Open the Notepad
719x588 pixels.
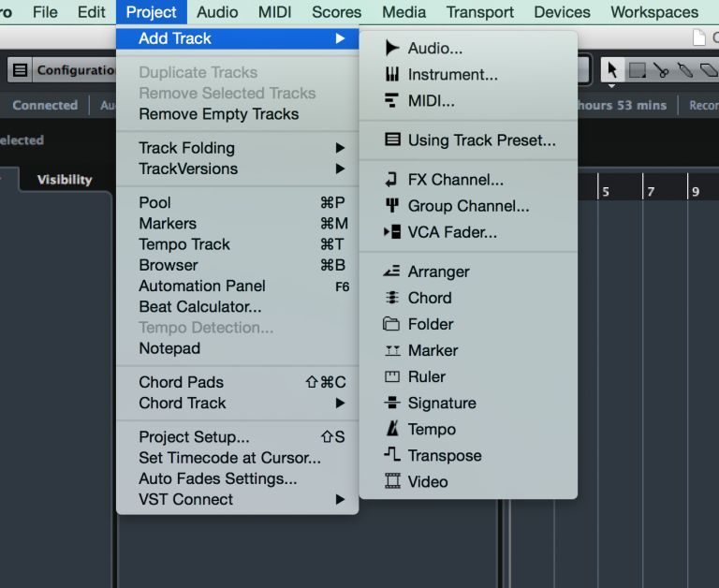click(237, 348)
